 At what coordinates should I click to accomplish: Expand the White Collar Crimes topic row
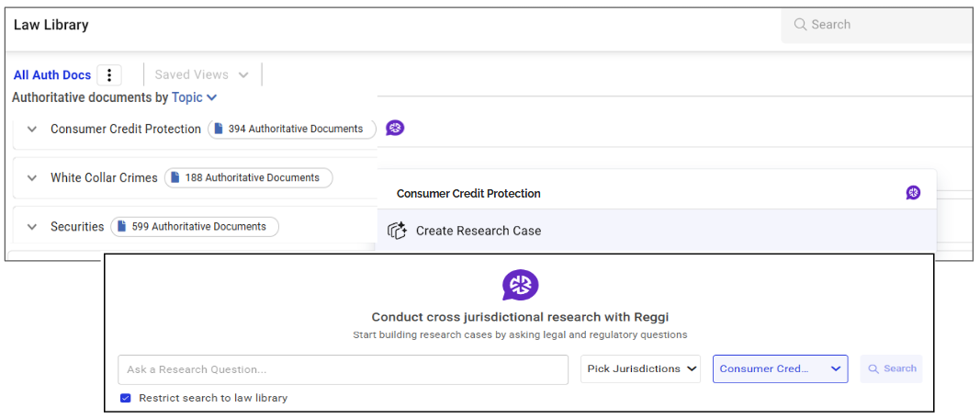click(x=32, y=178)
